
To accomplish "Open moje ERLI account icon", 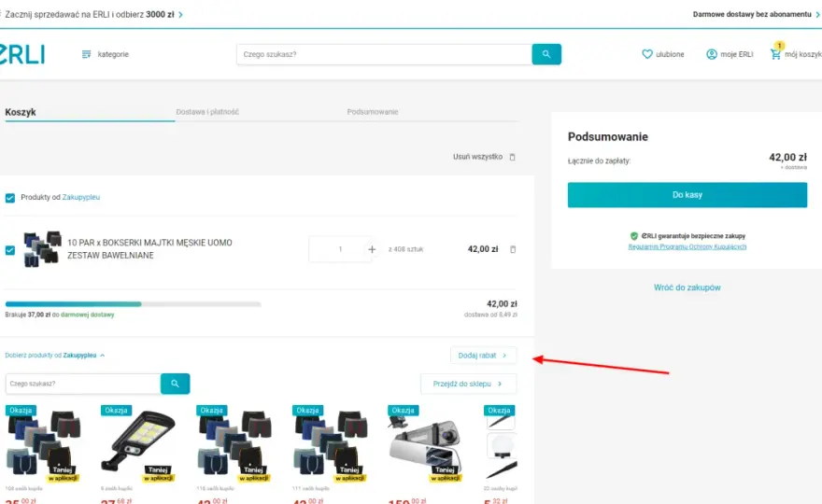I will point(712,54).
